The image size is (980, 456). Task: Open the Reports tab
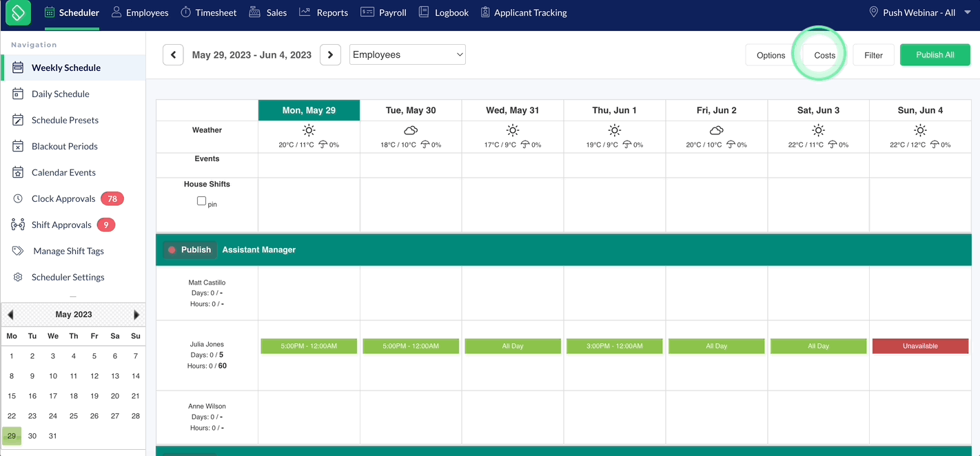(x=323, y=12)
